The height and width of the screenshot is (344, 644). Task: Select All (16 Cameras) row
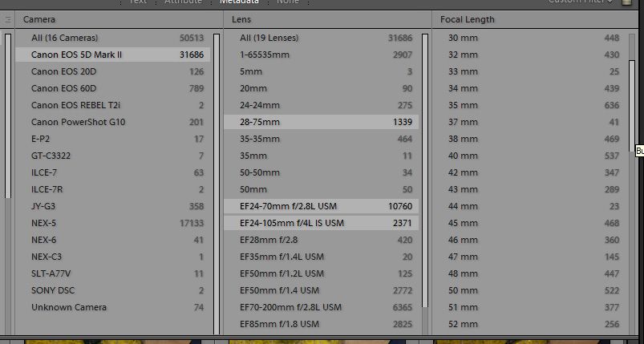112,38
